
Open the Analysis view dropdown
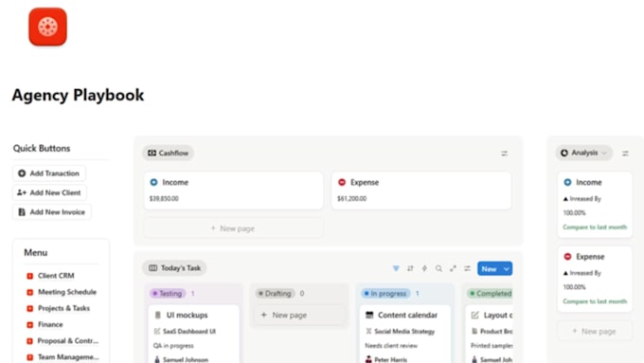[584, 153]
